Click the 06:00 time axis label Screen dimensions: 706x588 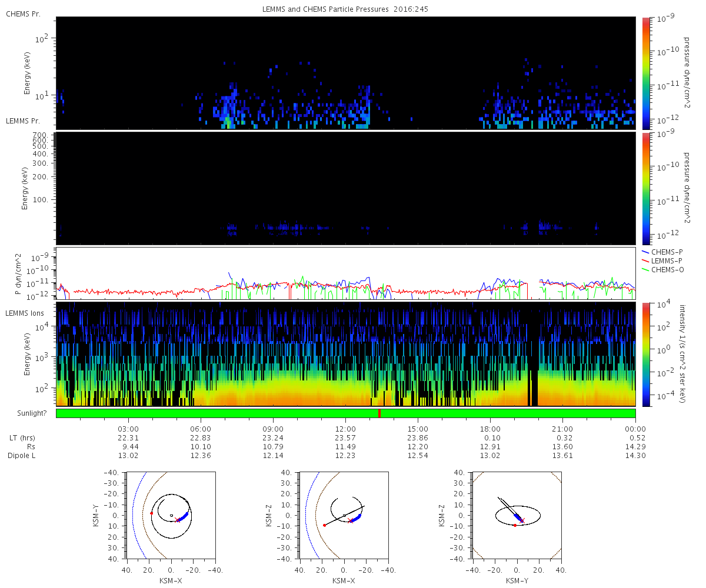point(201,428)
